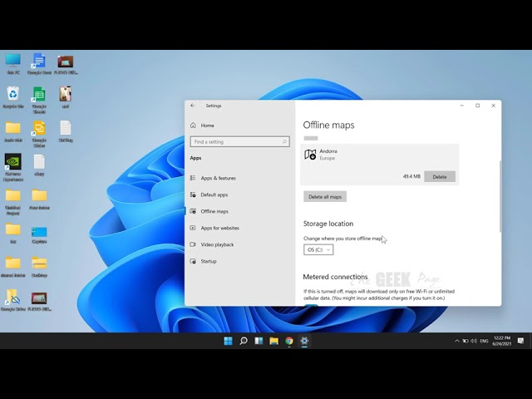Click the Settings window vertical scrollbar
This screenshot has height=399, width=532.
[500, 197]
